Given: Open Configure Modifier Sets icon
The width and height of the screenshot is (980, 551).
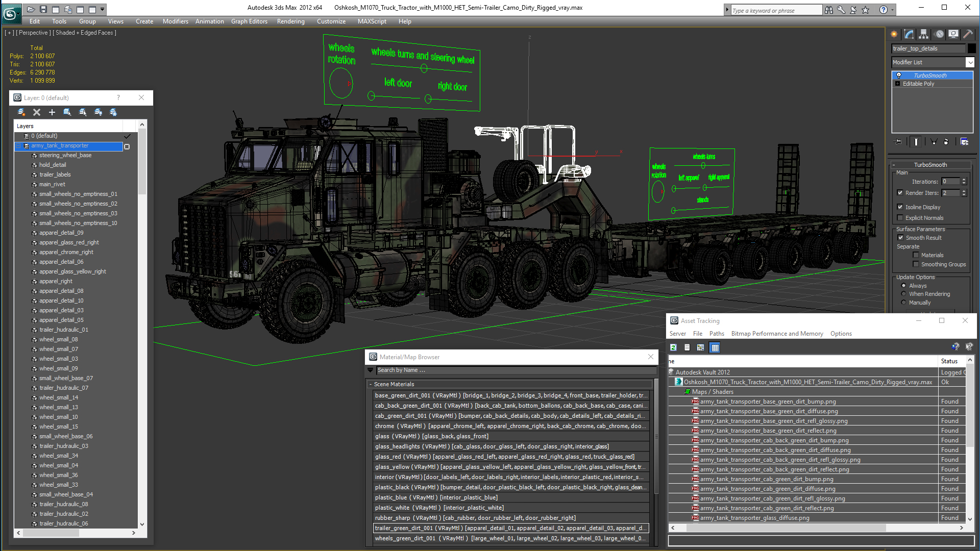Looking at the screenshot, I should (x=964, y=142).
